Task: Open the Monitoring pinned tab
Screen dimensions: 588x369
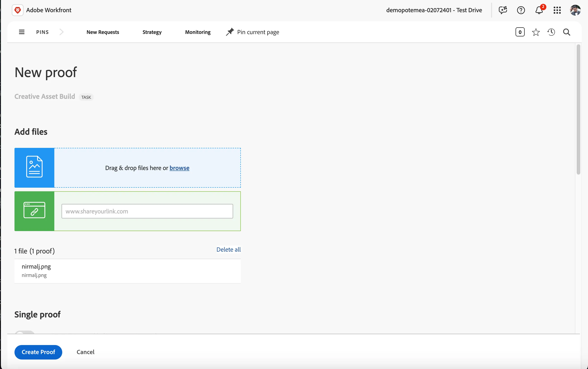Action: [x=198, y=32]
